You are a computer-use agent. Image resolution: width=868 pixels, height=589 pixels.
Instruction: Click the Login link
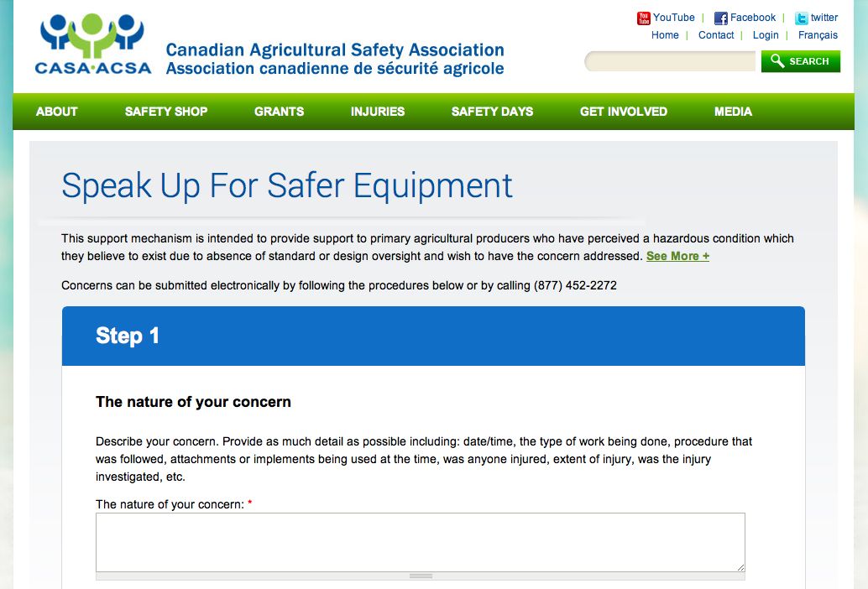765,35
